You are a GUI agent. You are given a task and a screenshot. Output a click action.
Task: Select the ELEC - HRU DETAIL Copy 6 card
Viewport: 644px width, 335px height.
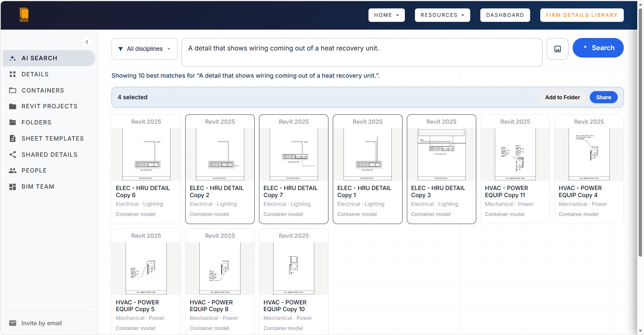click(146, 169)
